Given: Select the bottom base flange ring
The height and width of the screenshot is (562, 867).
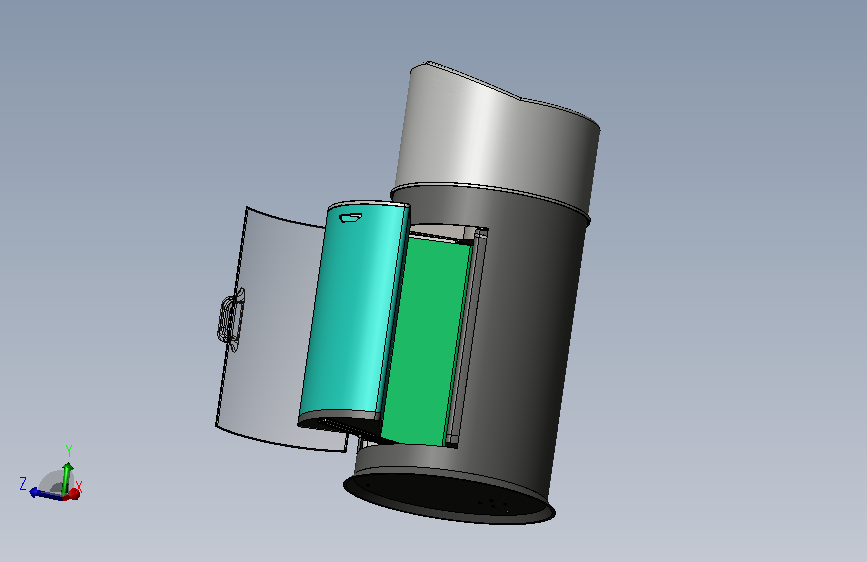Looking at the screenshot, I should click(x=449, y=496).
